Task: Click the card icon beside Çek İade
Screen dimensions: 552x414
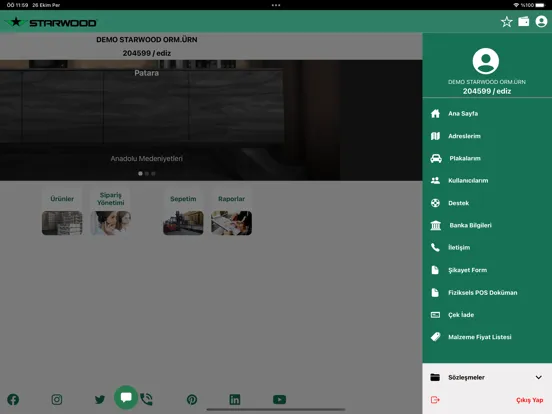Action: click(x=435, y=315)
